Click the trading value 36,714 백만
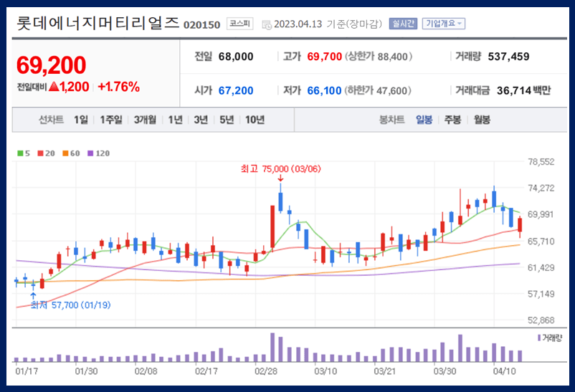This screenshot has height=392, width=575. pos(523,90)
